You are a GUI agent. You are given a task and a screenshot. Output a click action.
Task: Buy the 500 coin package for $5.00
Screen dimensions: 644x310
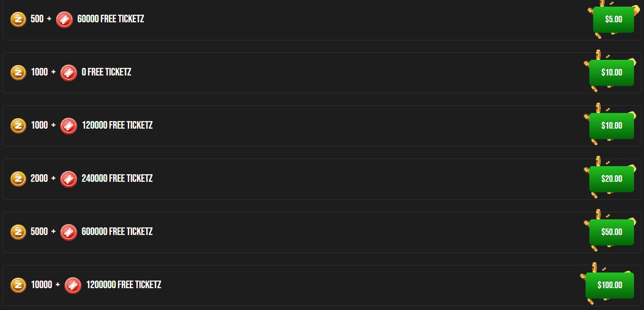pyautogui.click(x=613, y=19)
